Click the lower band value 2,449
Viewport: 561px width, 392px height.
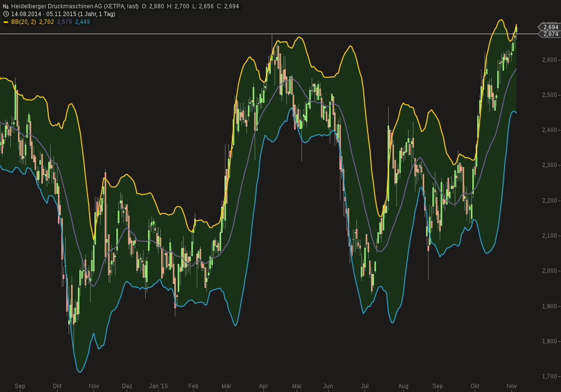[x=83, y=22]
